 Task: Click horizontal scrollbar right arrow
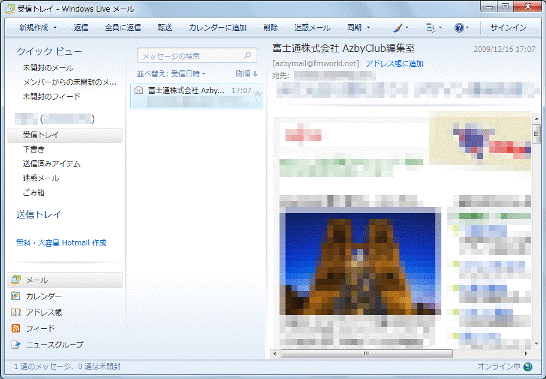tap(526, 354)
